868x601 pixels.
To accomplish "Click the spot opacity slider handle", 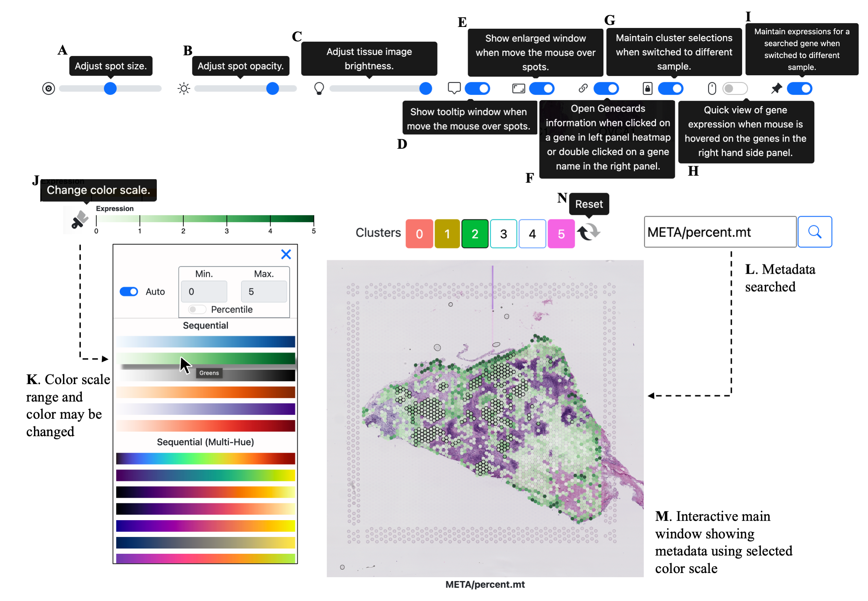I will [273, 89].
